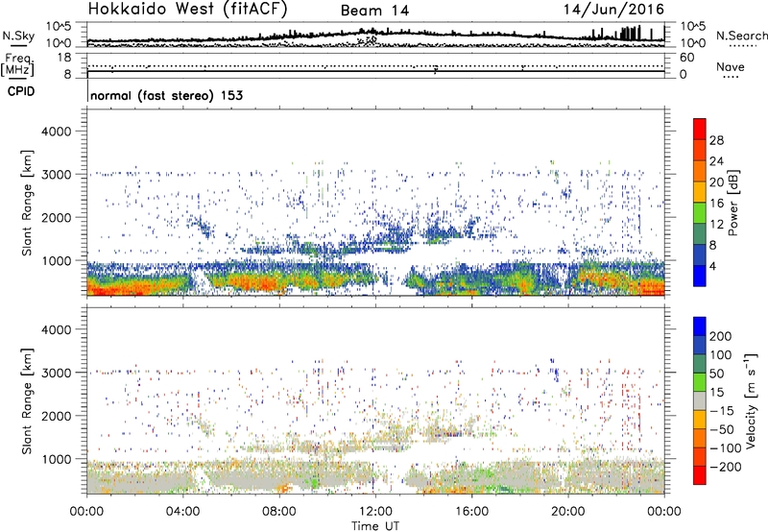
Task: Click the '-50' velocity colorbar value
Action: click(x=722, y=429)
